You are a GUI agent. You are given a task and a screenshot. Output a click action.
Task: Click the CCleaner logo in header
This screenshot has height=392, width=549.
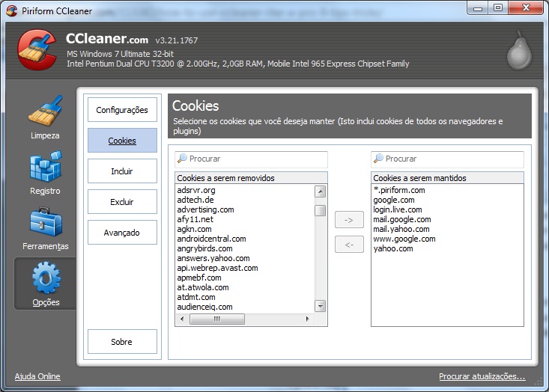(x=36, y=50)
